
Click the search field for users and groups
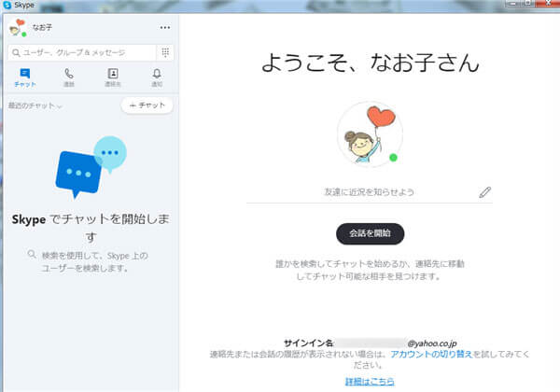click(x=82, y=53)
